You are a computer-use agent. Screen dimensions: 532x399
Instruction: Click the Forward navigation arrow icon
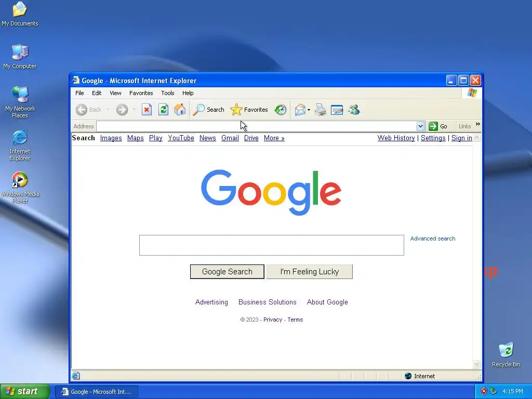coord(122,110)
